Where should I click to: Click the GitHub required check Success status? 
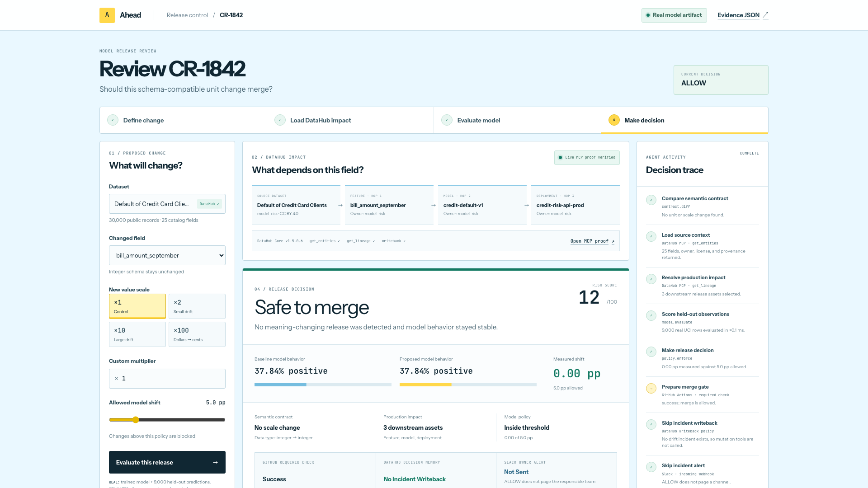274,479
